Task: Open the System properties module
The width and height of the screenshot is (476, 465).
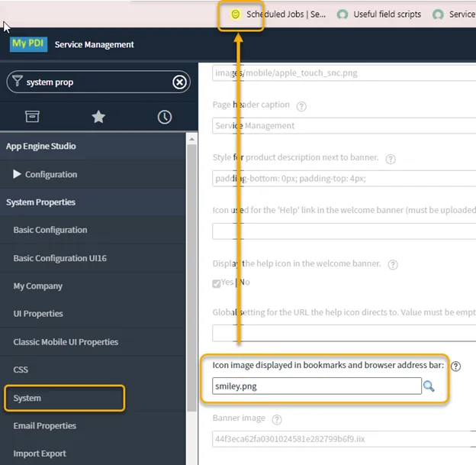Action: pyautogui.click(x=27, y=398)
